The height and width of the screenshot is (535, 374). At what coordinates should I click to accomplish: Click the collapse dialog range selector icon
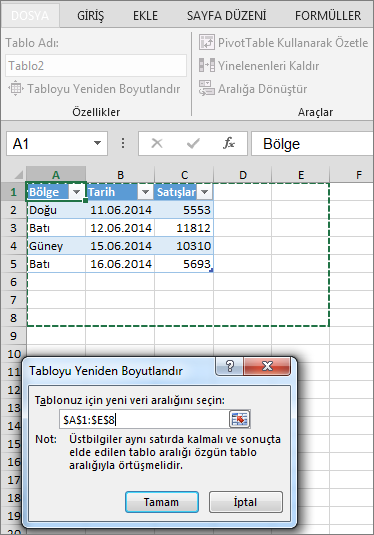[240, 419]
